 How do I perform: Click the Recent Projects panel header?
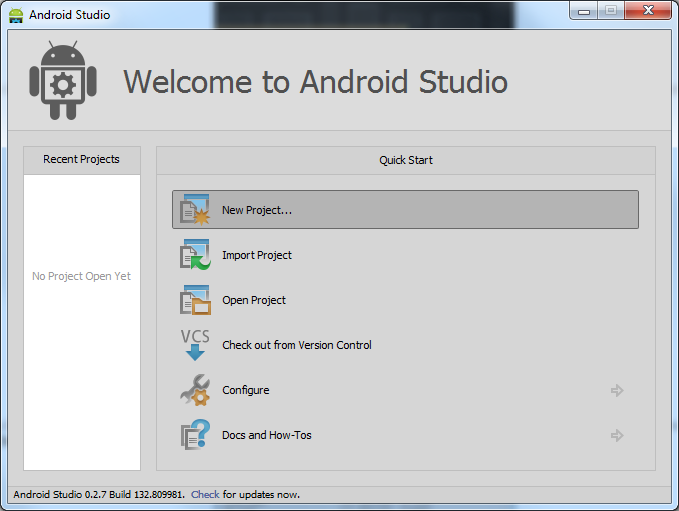coord(82,160)
